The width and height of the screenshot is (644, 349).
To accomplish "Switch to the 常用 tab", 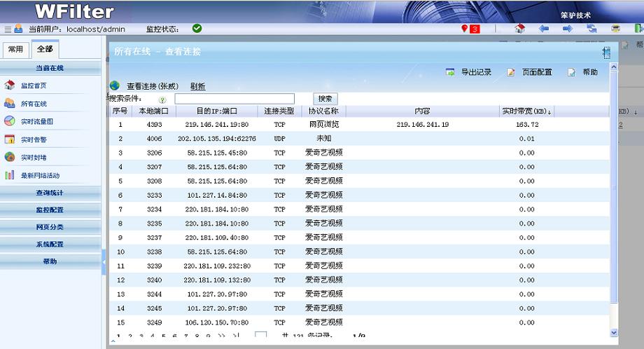I will tap(15, 49).
